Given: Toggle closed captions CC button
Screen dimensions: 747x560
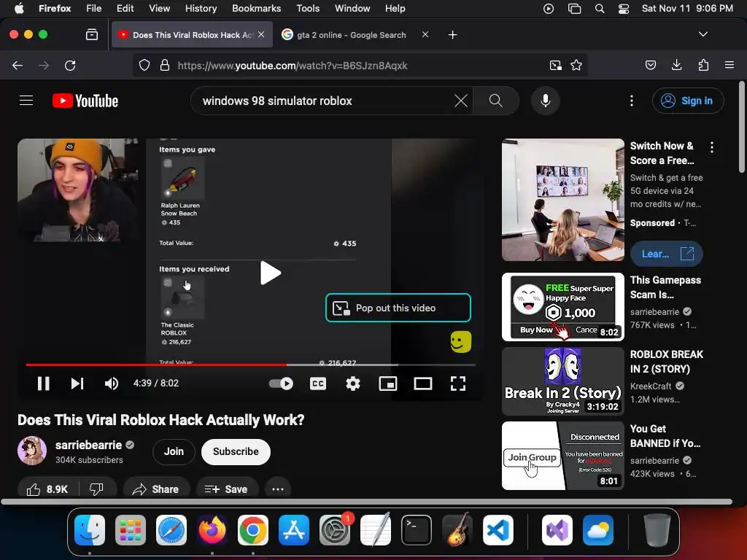Looking at the screenshot, I should [x=318, y=384].
